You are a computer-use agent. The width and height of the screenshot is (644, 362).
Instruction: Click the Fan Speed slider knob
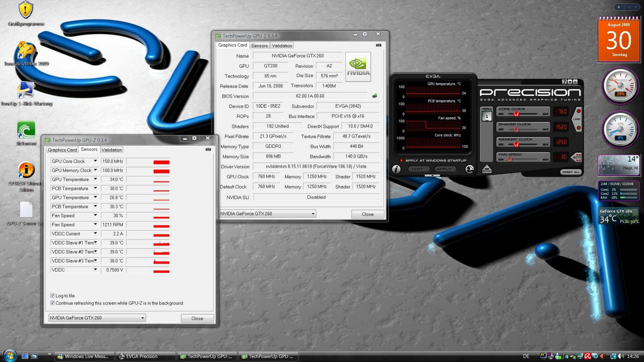510,159
